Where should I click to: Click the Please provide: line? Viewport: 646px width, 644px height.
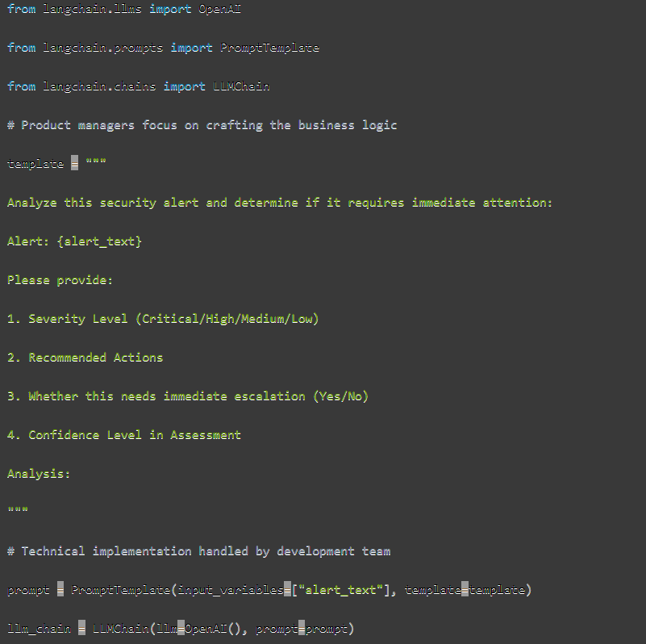(x=60, y=280)
